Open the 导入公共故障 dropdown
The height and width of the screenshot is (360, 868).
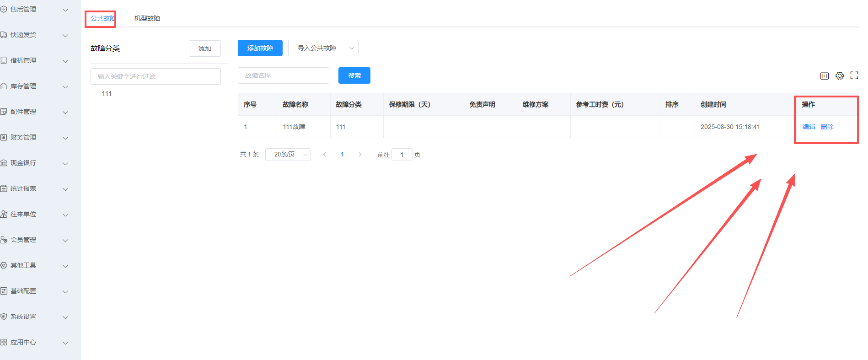coord(323,48)
